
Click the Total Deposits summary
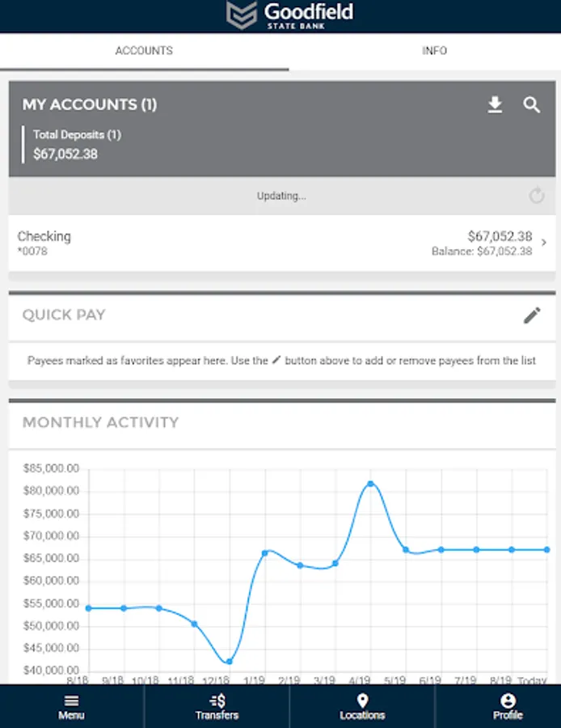pyautogui.click(x=77, y=144)
